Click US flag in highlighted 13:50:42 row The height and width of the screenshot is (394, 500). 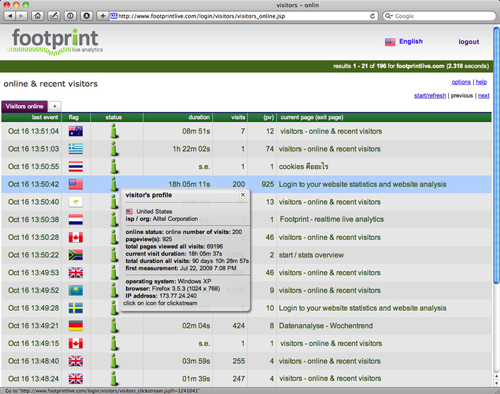[x=76, y=184]
